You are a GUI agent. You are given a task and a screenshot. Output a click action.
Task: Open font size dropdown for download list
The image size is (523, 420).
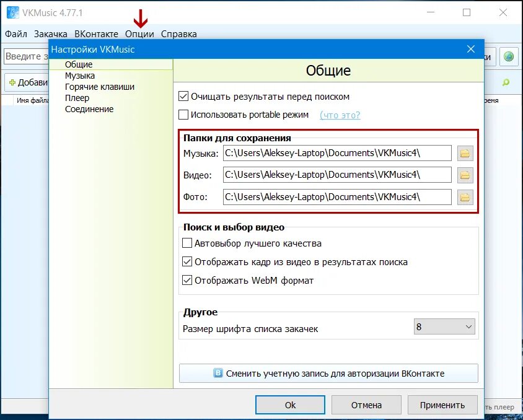[x=444, y=327]
